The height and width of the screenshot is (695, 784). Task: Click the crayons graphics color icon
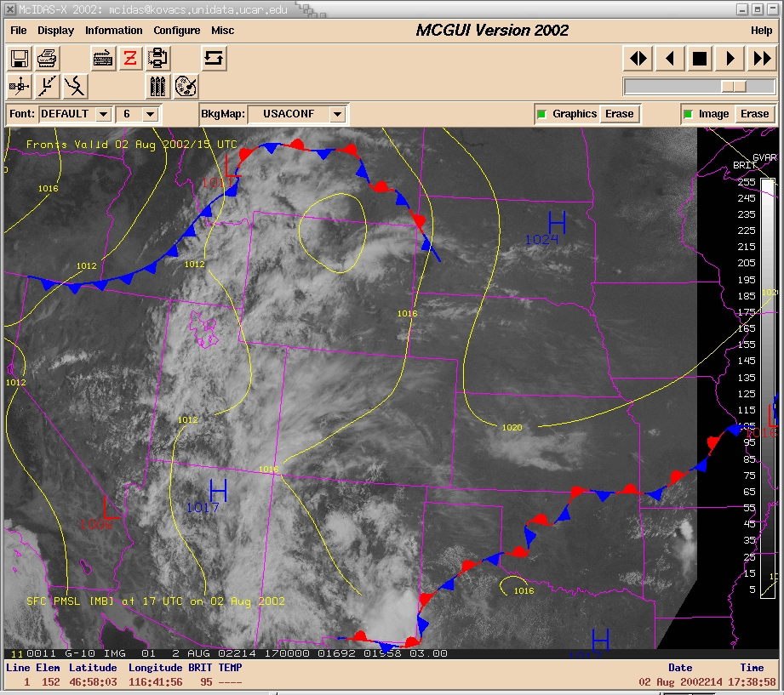(x=158, y=86)
